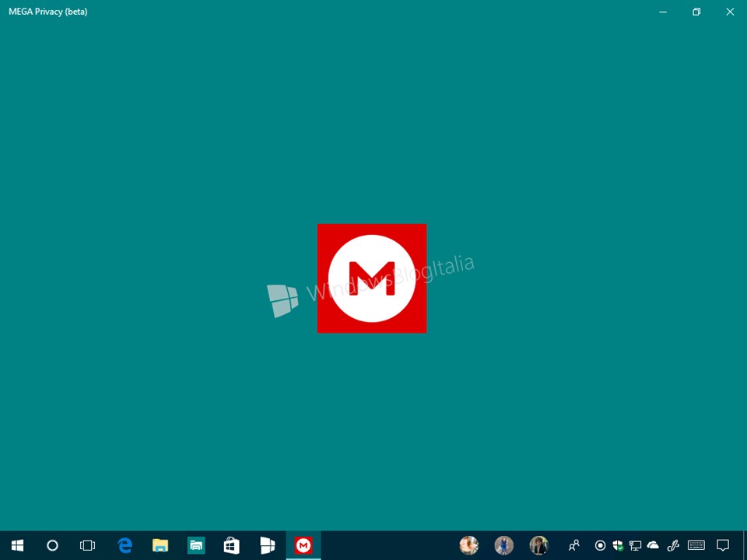Open pinned contact in dark jacket

[538, 545]
